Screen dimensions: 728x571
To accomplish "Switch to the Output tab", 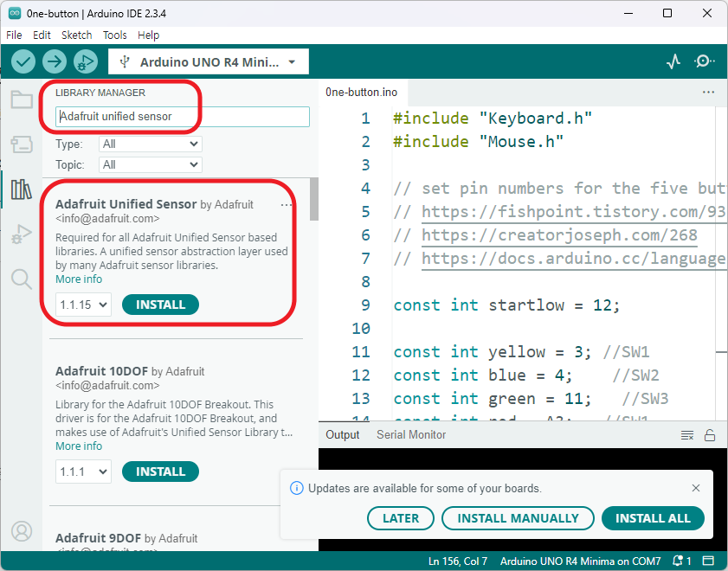I will pos(343,434).
